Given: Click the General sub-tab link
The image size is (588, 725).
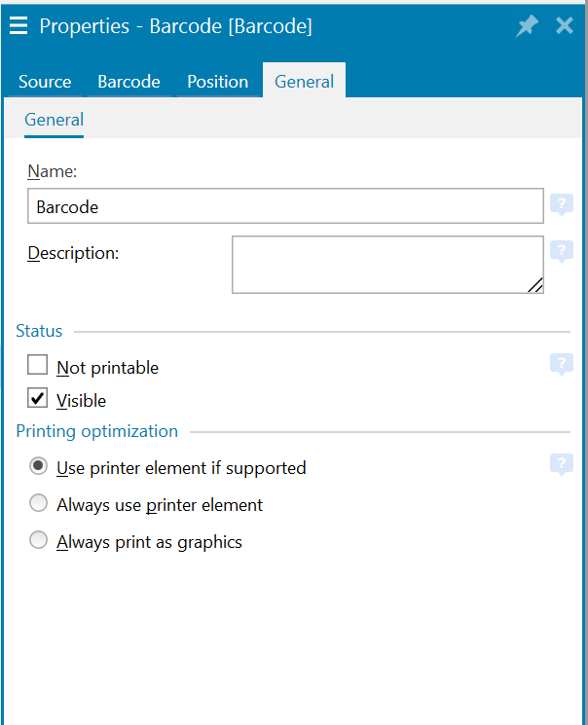Looking at the screenshot, I should coord(54,120).
